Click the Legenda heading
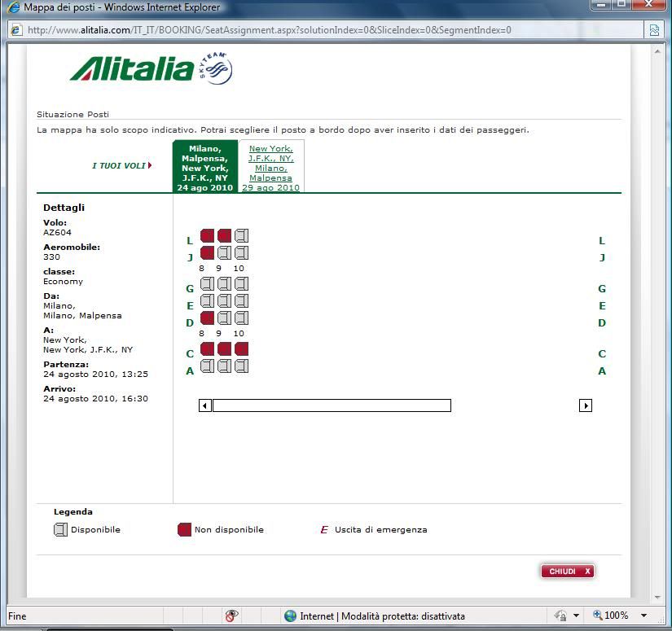 (x=72, y=512)
